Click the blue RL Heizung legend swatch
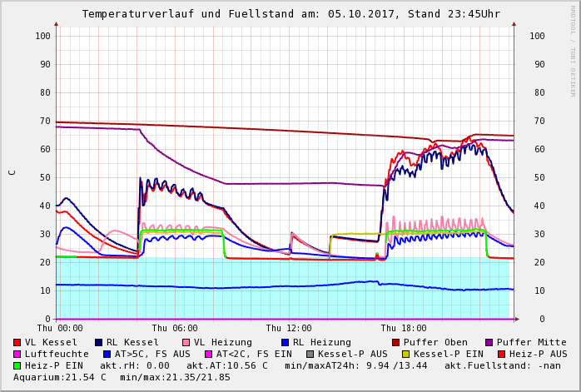The width and height of the screenshot is (581, 392). pos(285,342)
